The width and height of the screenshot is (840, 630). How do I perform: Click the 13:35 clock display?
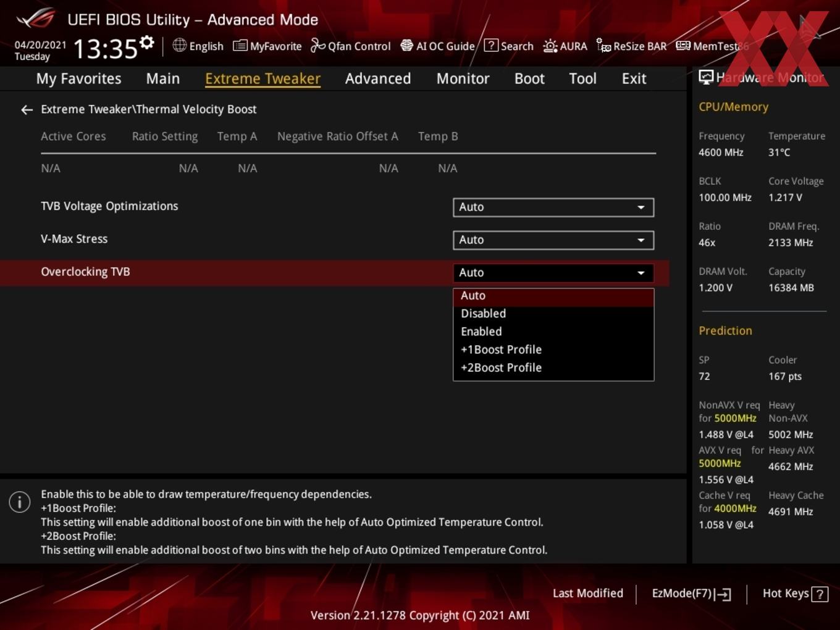(x=105, y=48)
